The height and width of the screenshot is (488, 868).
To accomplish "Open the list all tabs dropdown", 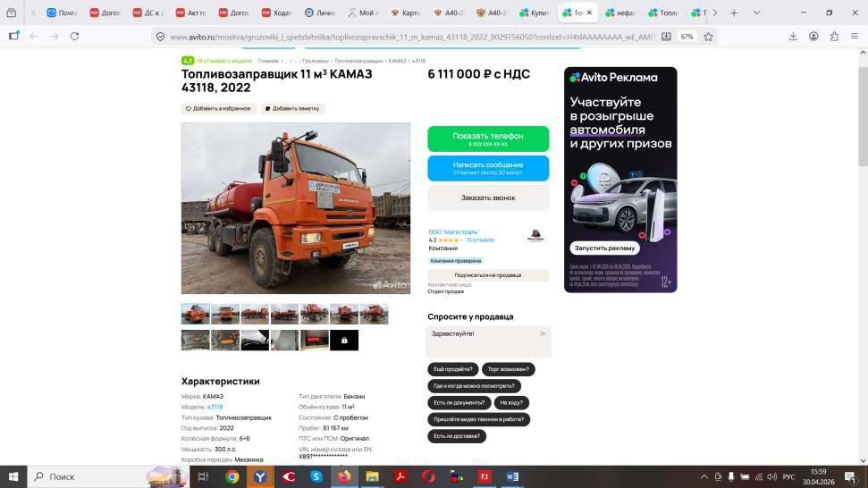I will pos(756,13).
